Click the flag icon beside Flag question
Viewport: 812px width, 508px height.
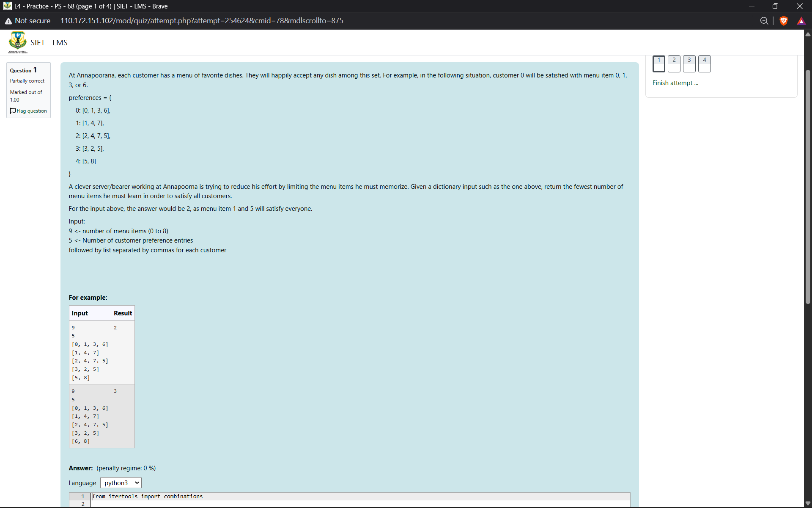point(13,111)
